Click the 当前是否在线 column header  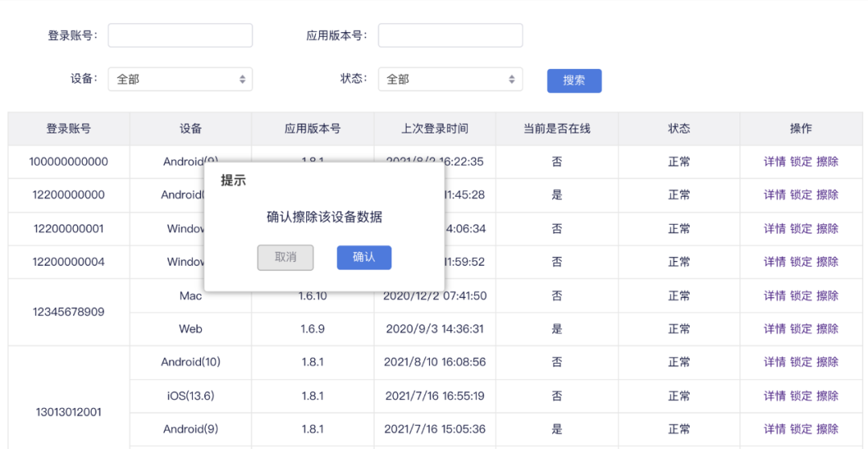pyautogui.click(x=557, y=129)
